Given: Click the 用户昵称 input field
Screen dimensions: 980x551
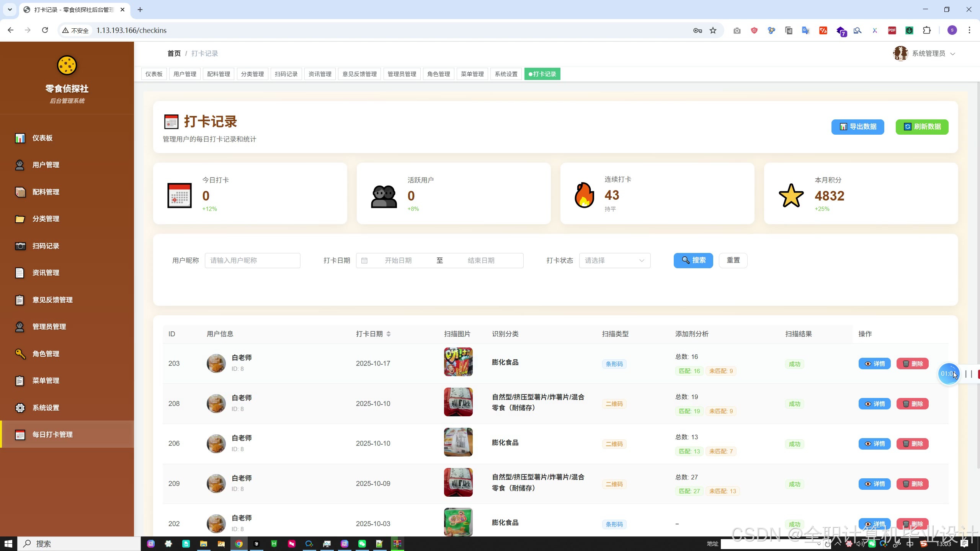Looking at the screenshot, I should 252,261.
